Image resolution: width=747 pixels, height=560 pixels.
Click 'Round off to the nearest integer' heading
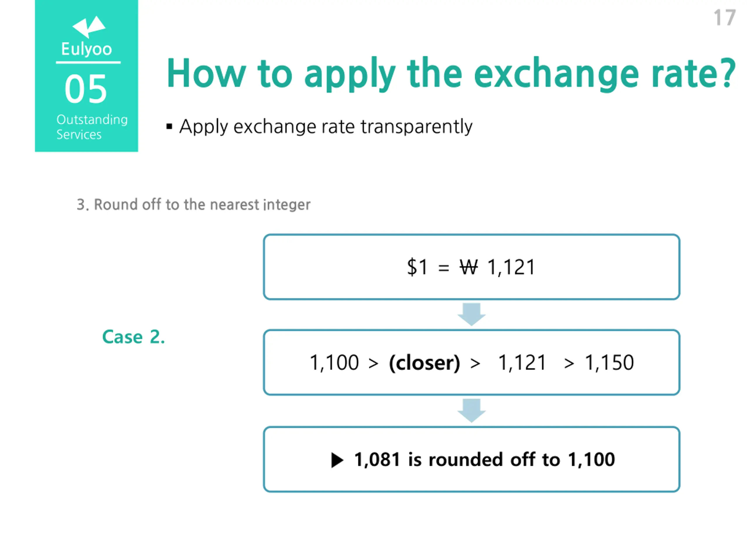click(x=193, y=204)
